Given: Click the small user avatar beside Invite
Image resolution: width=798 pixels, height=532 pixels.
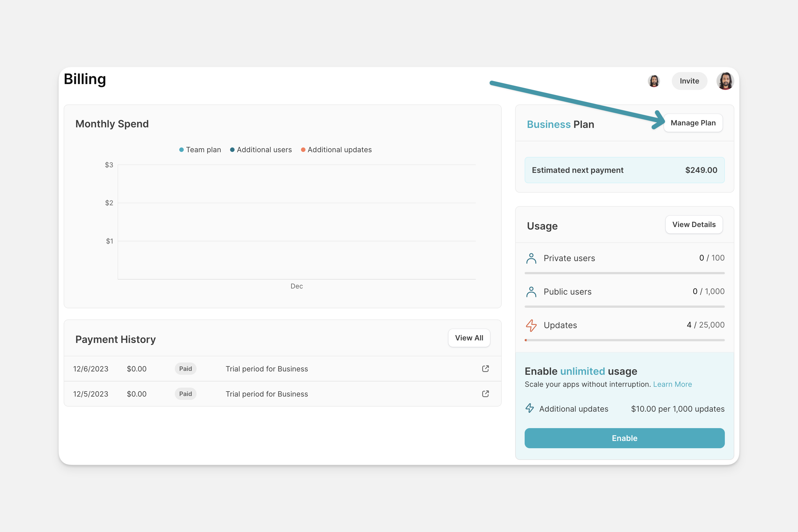Looking at the screenshot, I should click(x=654, y=81).
